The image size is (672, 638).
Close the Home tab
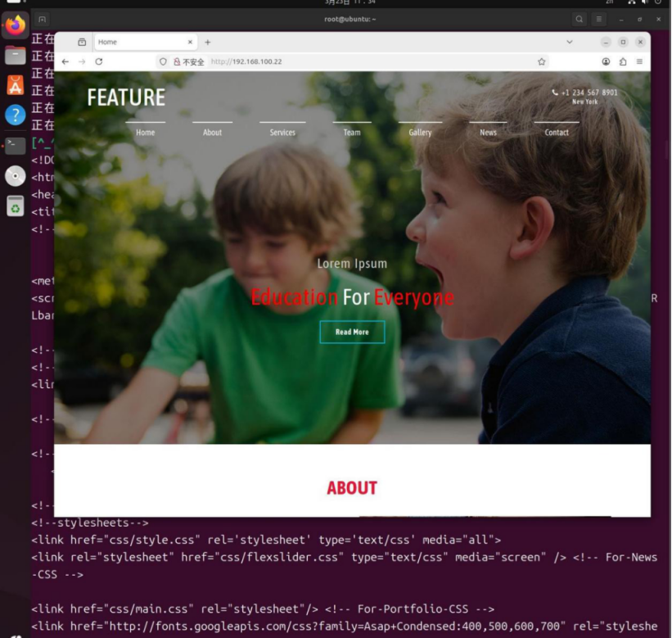tap(190, 42)
